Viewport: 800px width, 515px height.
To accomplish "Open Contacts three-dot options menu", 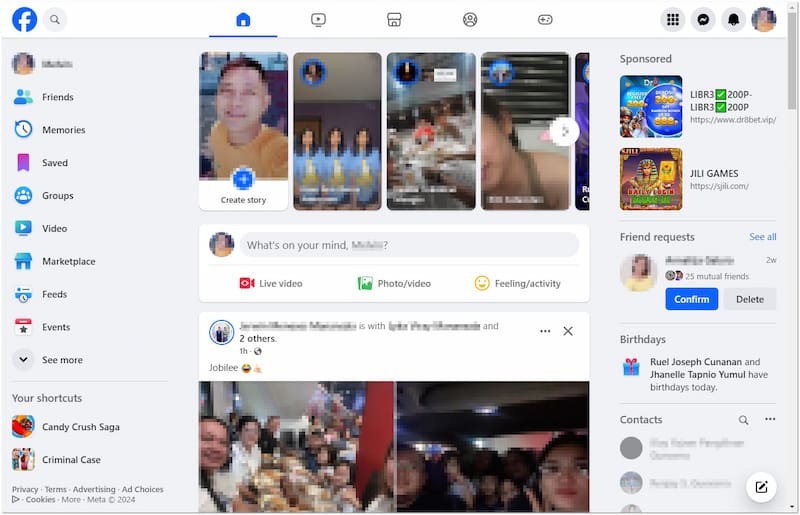I will [x=770, y=420].
